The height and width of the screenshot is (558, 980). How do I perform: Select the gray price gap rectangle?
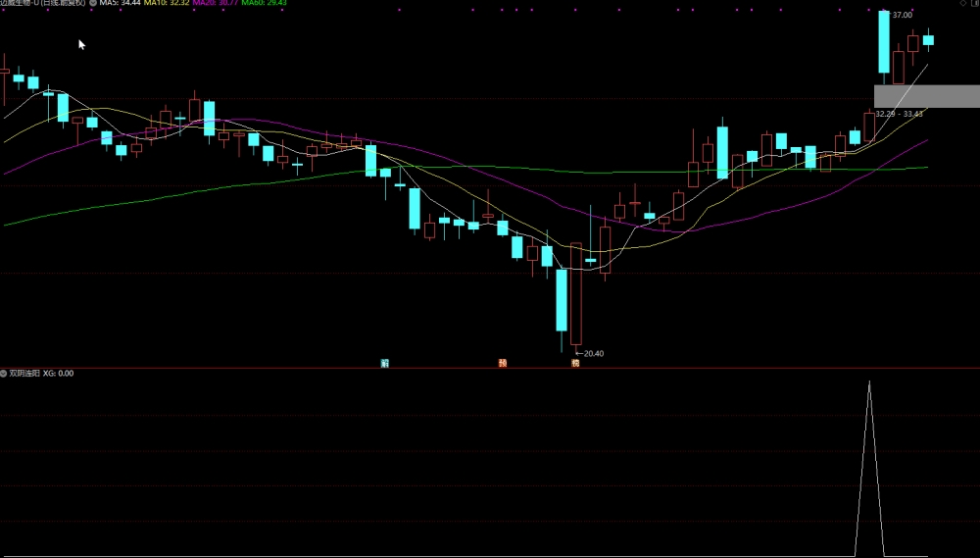click(927, 96)
